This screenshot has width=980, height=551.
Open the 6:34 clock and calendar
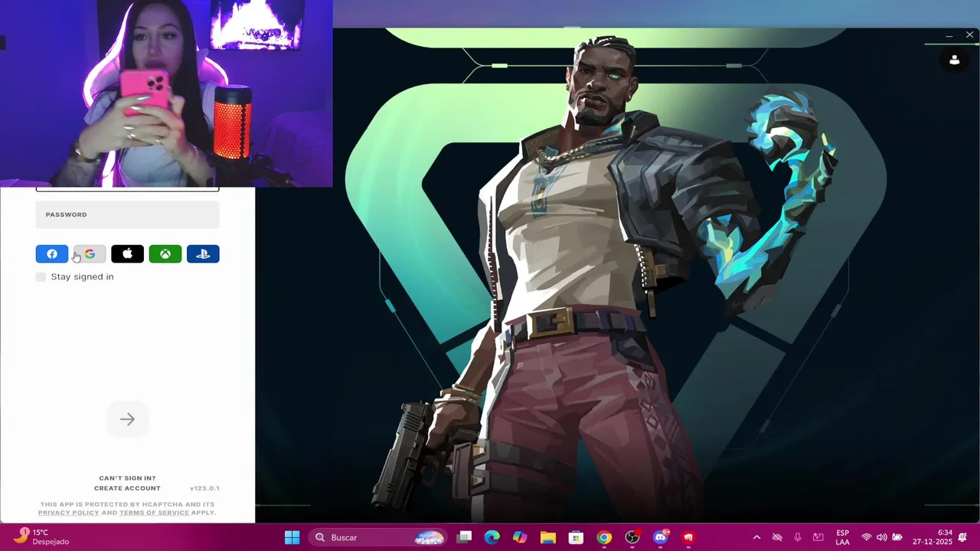932,537
